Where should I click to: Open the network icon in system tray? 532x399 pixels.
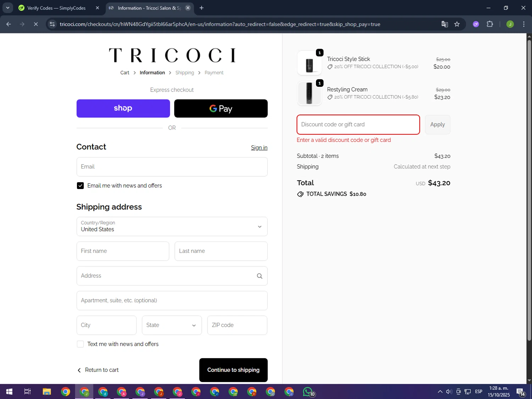click(x=468, y=392)
